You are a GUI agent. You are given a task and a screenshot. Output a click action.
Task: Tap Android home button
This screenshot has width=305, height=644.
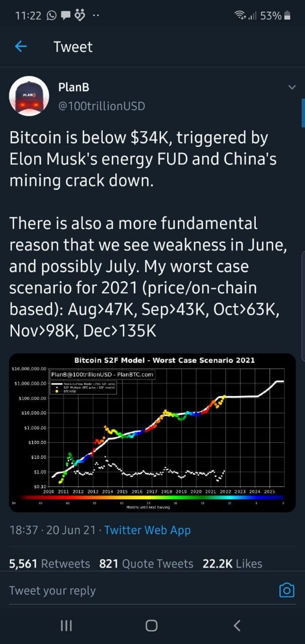[x=151, y=625]
